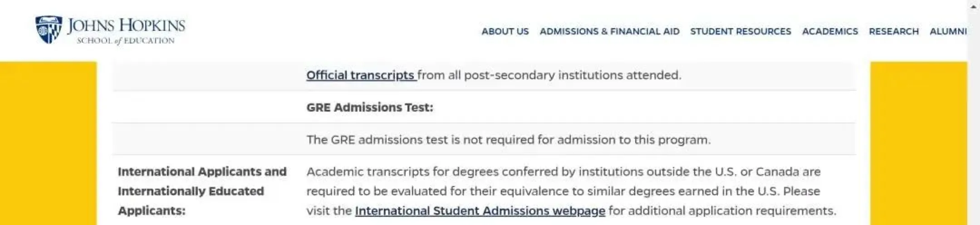Navigate to the Alumni section

tap(948, 31)
